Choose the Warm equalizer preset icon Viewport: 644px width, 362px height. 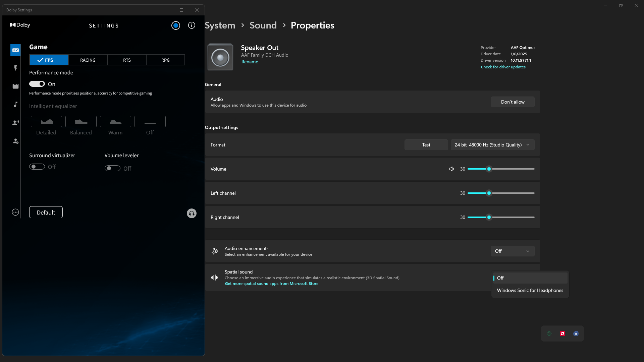click(115, 121)
